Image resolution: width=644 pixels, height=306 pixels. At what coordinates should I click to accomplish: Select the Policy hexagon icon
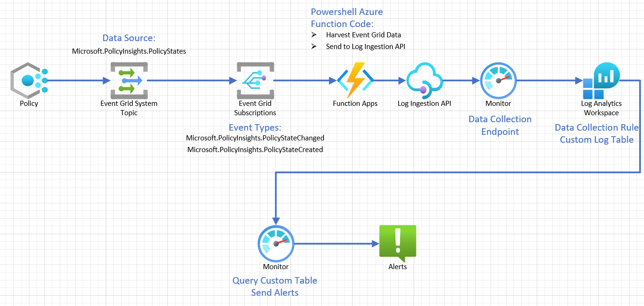pos(29,81)
